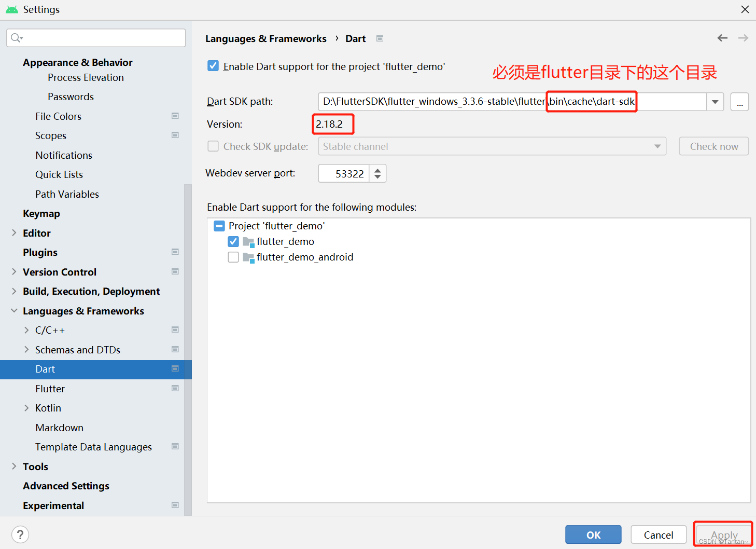The height and width of the screenshot is (549, 756).
Task: Click the Check now button
Action: point(714,146)
